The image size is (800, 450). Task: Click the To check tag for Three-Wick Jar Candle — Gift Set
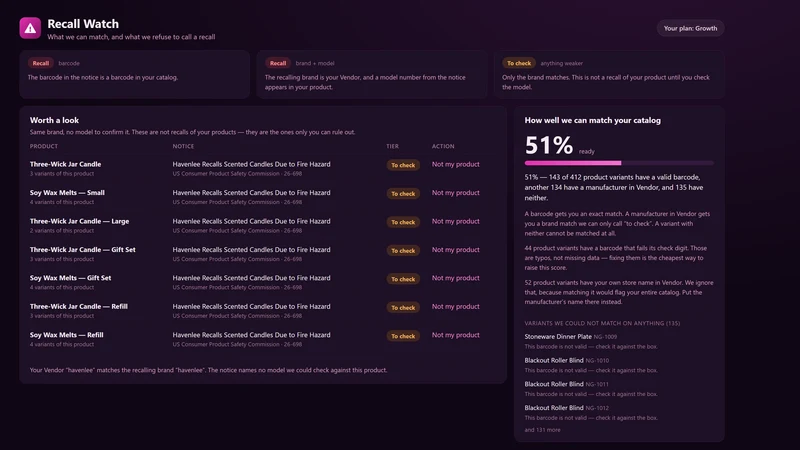click(x=403, y=251)
